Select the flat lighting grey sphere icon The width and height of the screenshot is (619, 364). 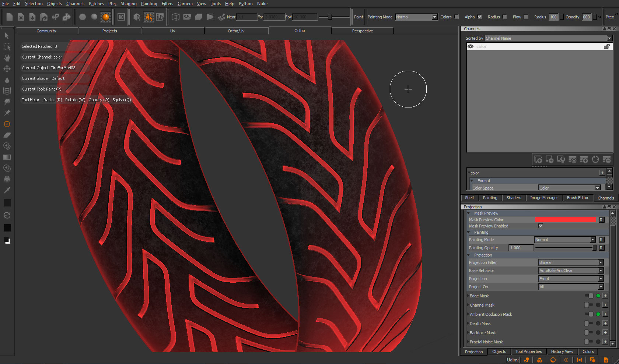pyautogui.click(x=83, y=17)
